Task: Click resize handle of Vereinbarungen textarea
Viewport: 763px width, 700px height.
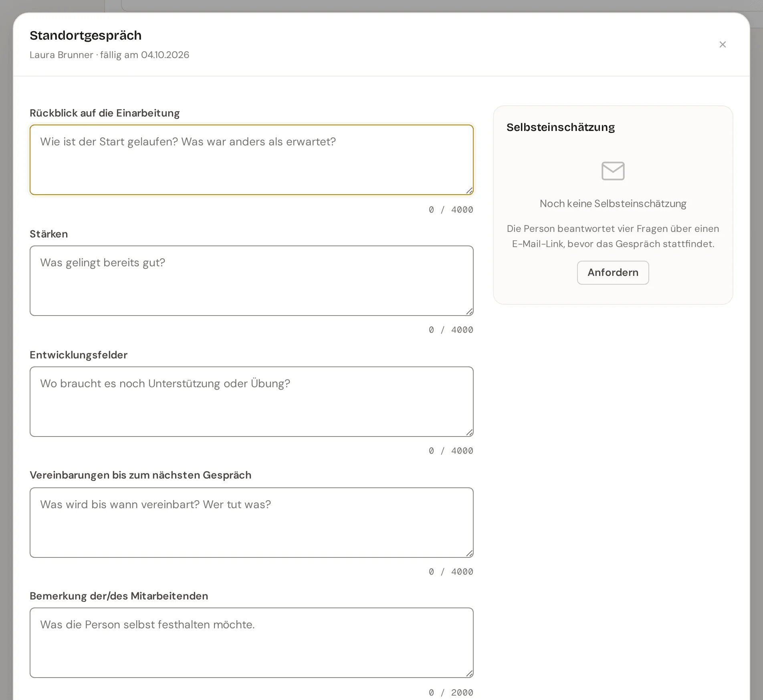Action: coord(470,554)
